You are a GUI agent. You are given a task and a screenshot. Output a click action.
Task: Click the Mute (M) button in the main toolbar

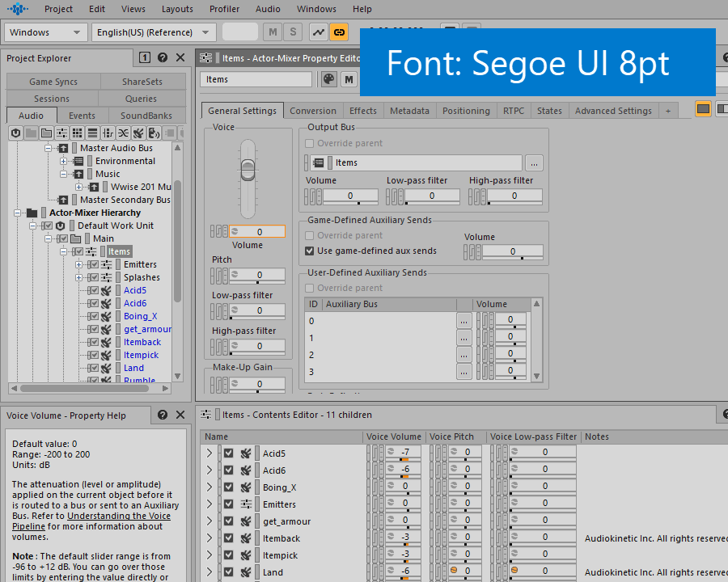pyautogui.click(x=273, y=32)
